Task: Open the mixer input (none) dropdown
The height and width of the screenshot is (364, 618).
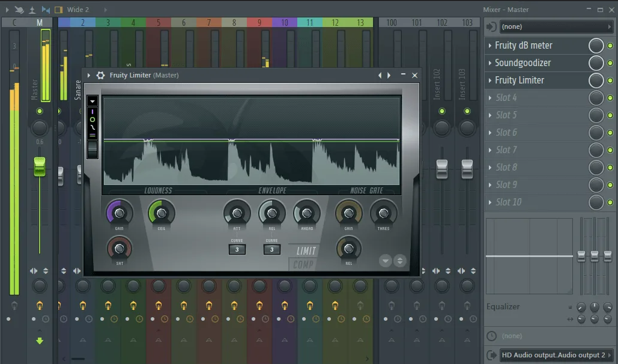Action: click(556, 27)
